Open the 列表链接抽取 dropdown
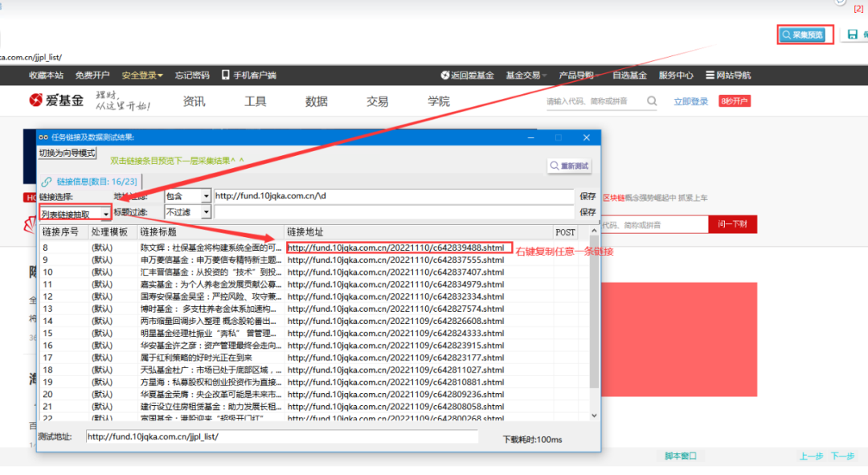 coord(75,214)
